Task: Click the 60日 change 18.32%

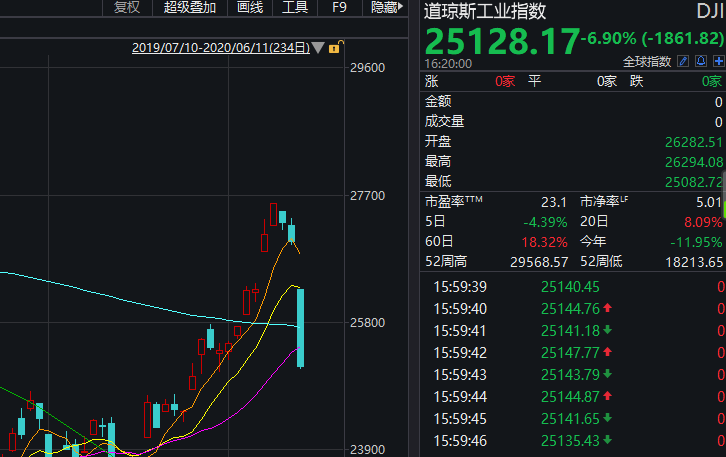Action: tap(544, 242)
